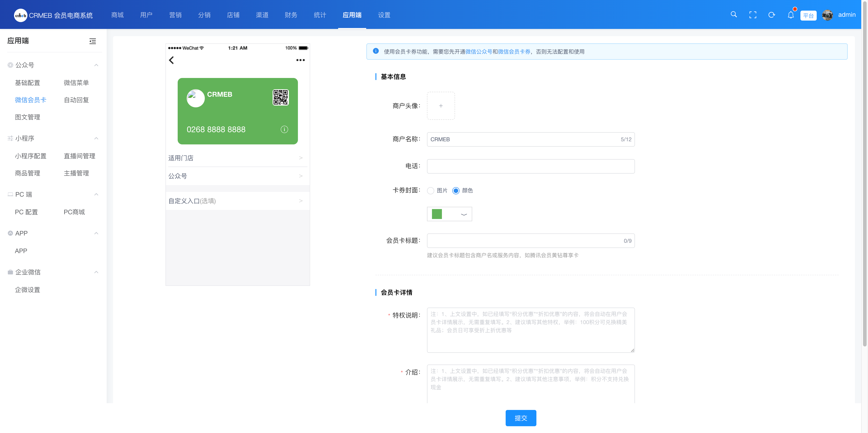Open the 设置 top menu
Viewport: 868px width, 433px height.
[x=384, y=15]
